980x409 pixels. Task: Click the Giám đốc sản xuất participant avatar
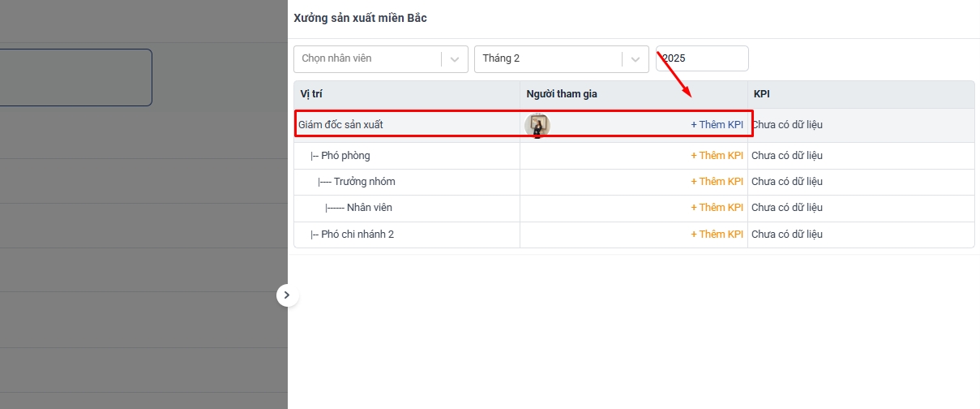(537, 125)
